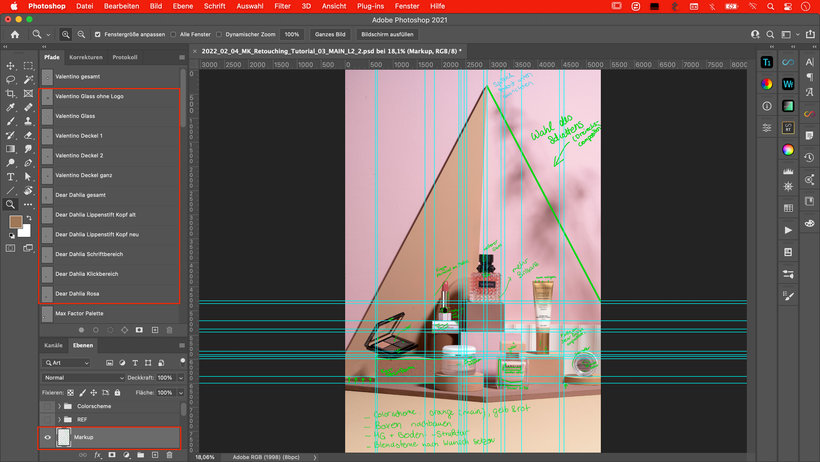Show the Colorscheme group visibility box
The height and width of the screenshot is (462, 820).
pyautogui.click(x=48, y=406)
